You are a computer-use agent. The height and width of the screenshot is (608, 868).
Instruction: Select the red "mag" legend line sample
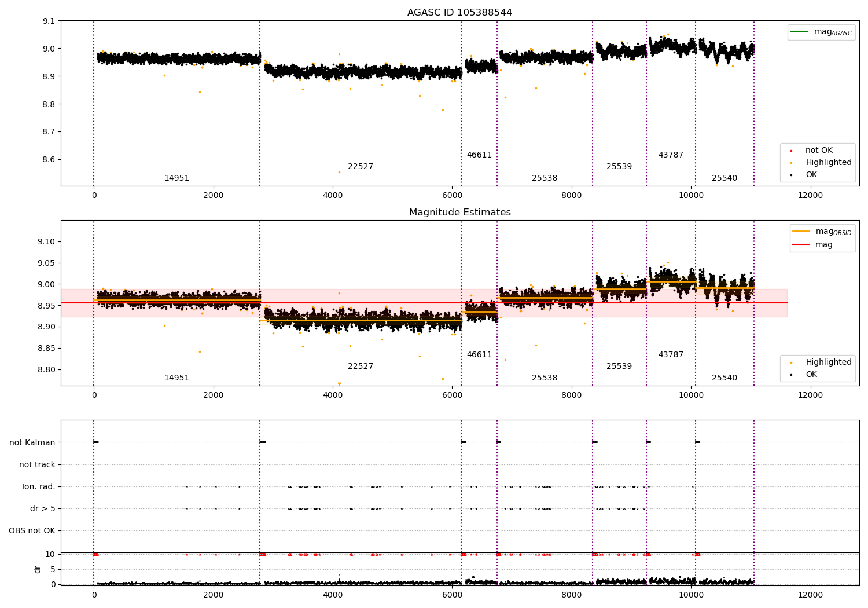click(x=801, y=245)
